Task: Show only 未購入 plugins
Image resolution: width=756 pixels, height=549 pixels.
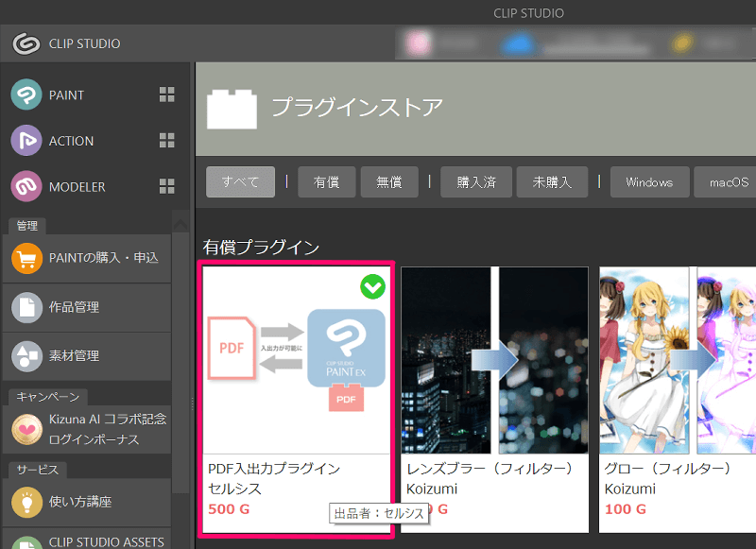Action: tap(552, 181)
